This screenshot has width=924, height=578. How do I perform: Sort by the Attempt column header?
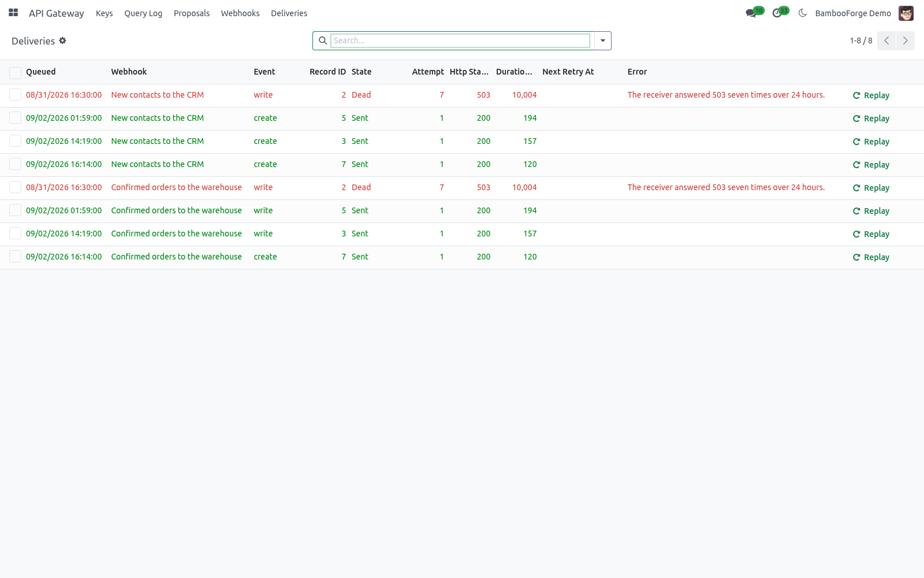tap(428, 72)
